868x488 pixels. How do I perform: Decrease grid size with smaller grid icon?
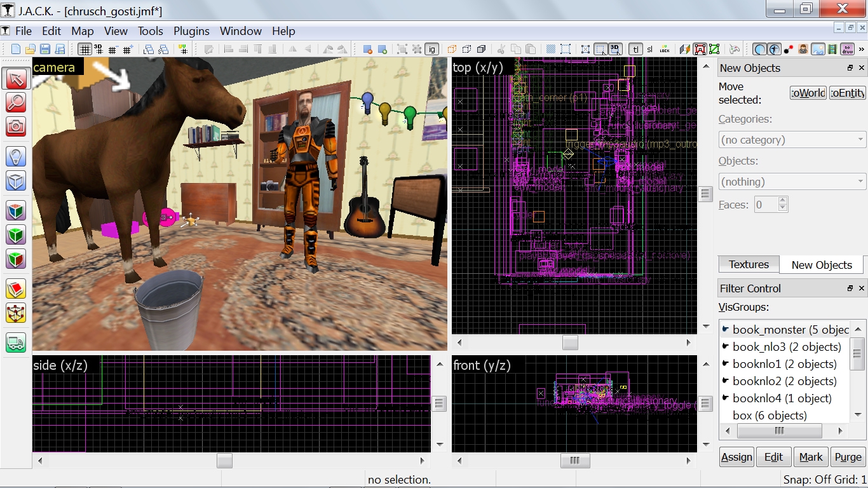click(113, 49)
